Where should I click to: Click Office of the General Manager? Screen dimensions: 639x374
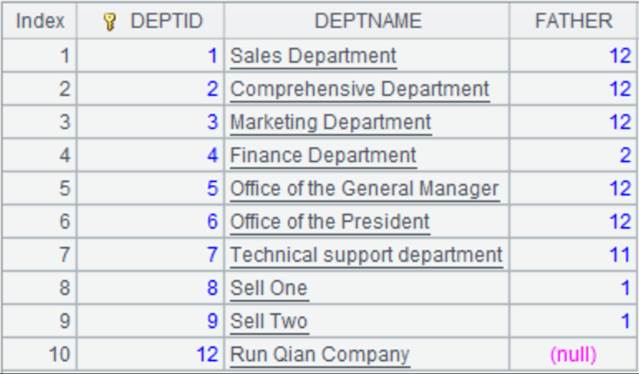coord(364,189)
